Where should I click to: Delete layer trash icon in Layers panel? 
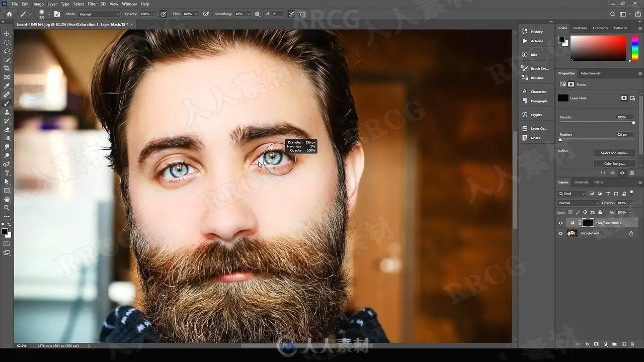pos(632,344)
